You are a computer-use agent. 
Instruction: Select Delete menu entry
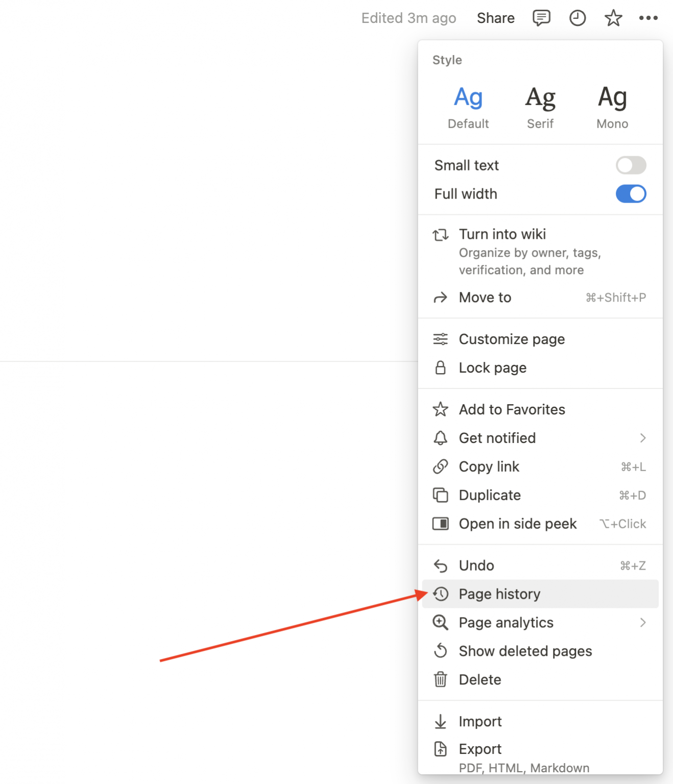pos(540,679)
